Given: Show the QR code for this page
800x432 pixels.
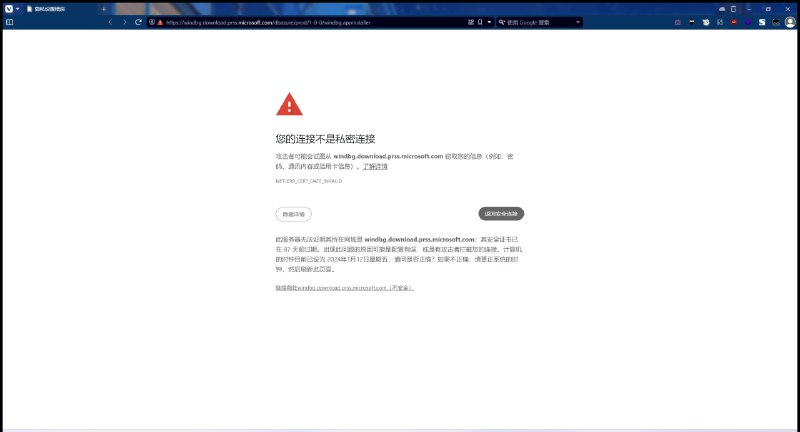Looking at the screenshot, I should pos(471,22).
